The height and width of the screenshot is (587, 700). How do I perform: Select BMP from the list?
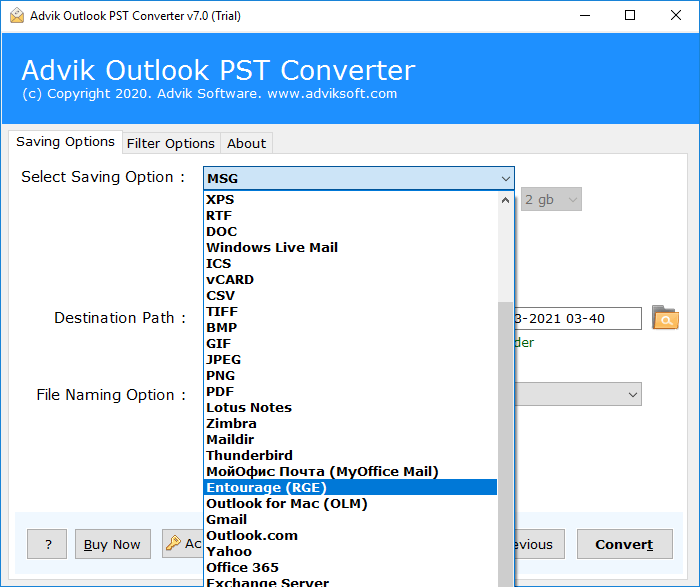(x=350, y=328)
